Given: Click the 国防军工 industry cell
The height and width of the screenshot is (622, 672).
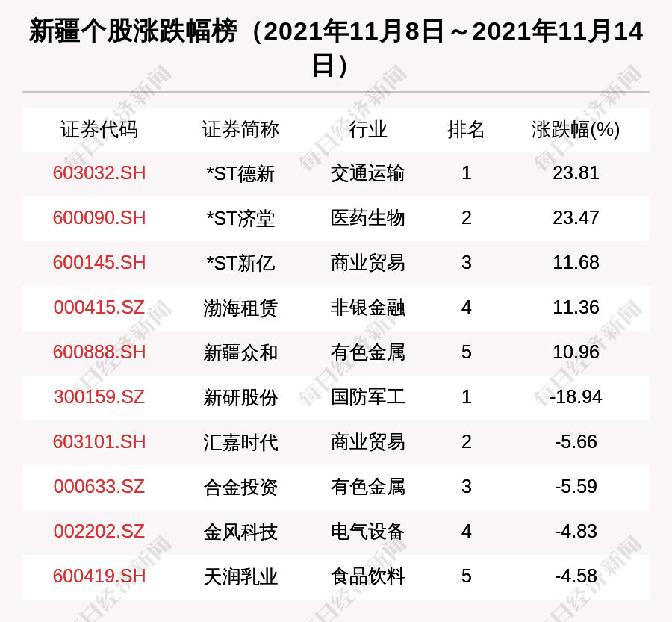Looking at the screenshot, I should pyautogui.click(x=367, y=397).
